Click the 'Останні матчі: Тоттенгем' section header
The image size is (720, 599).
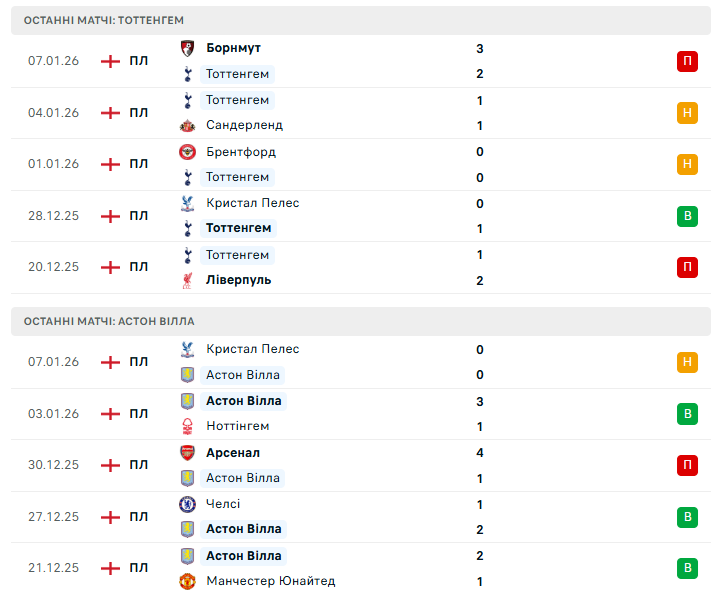point(104,20)
